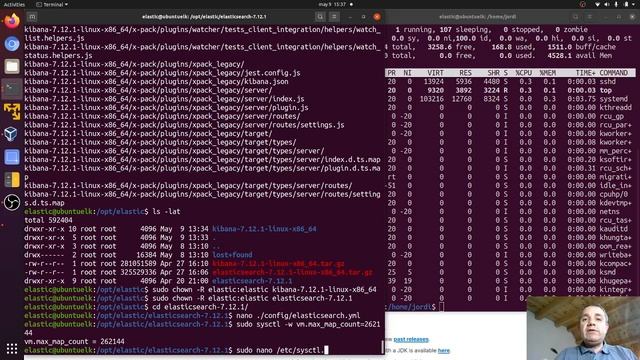640x360 pixels.
Task: Click the %MEM column header in top
Action: [x=547, y=73]
